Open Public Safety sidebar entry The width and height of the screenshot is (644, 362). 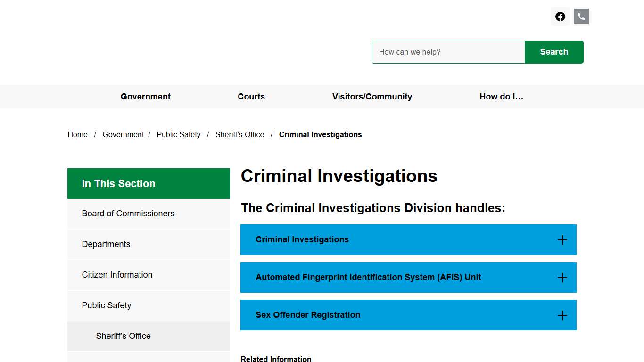pos(107,305)
